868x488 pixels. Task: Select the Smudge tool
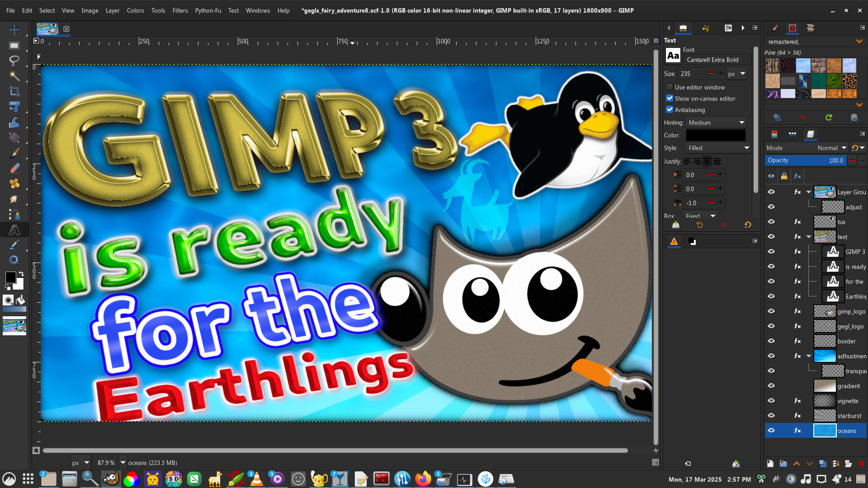coord(14,199)
